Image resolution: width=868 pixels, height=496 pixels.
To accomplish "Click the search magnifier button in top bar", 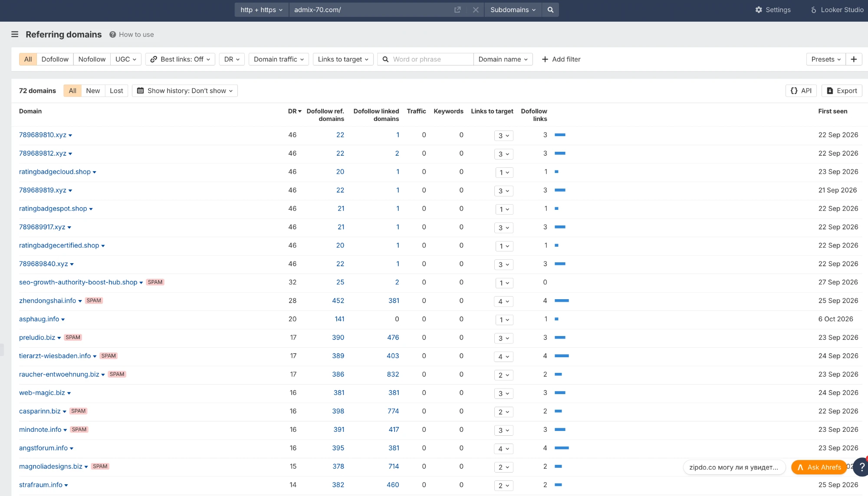I will coord(550,10).
